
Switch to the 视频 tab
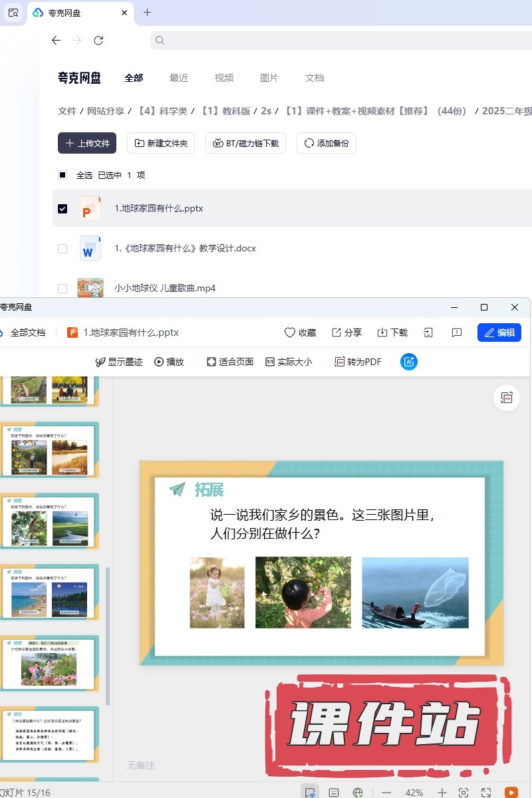223,78
